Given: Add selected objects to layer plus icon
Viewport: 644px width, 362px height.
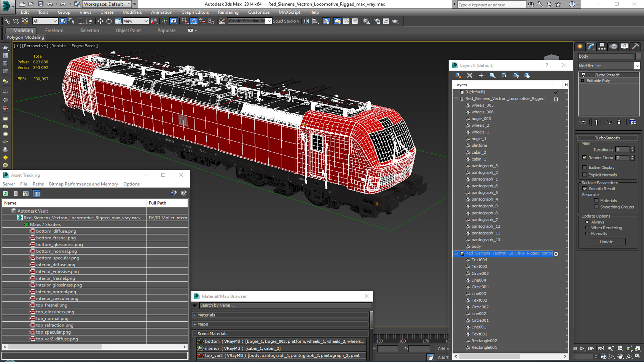Looking at the screenshot, I should click(481, 75).
